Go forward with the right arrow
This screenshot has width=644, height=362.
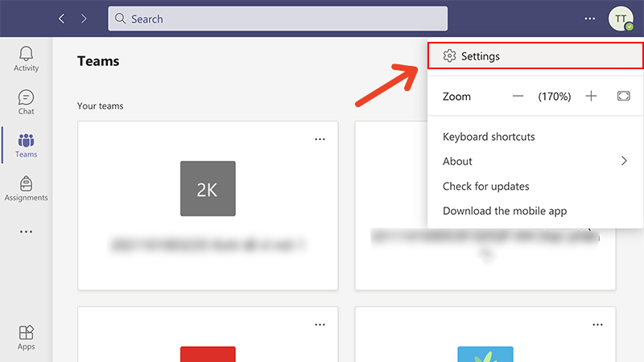84,19
